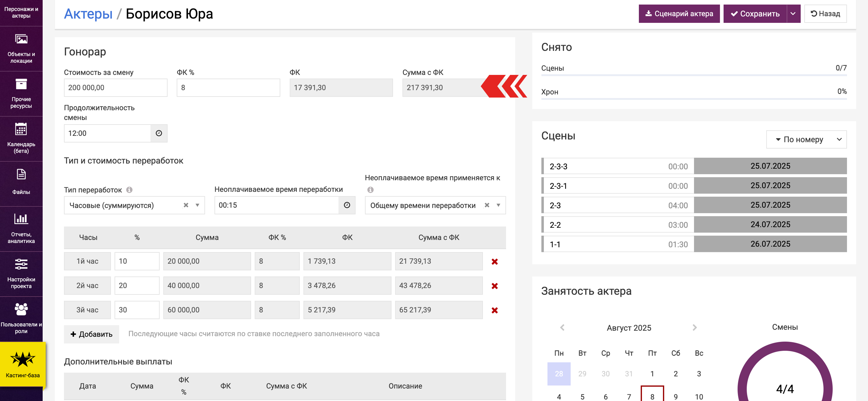The height and width of the screenshot is (401, 868).
Task: Clear the Общему времени переработки selection
Action: click(x=487, y=205)
